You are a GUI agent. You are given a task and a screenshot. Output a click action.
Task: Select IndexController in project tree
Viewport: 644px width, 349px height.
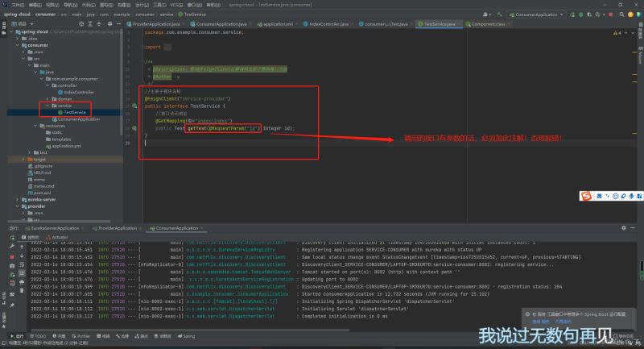coord(79,92)
